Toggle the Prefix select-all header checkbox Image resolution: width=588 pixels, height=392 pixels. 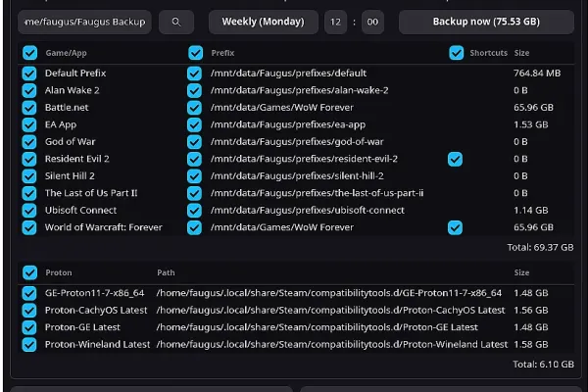pos(195,53)
